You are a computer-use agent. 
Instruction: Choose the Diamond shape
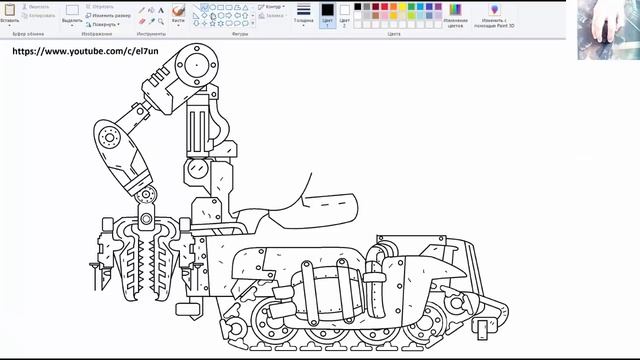click(x=204, y=16)
